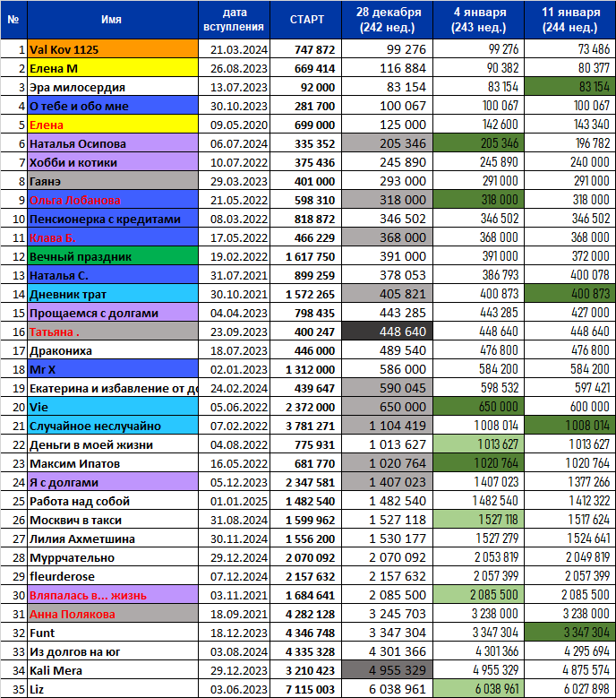Click the "Случайное неслучайно" name cell
Image resolution: width=616 pixels, height=698 pixels.
tap(113, 426)
